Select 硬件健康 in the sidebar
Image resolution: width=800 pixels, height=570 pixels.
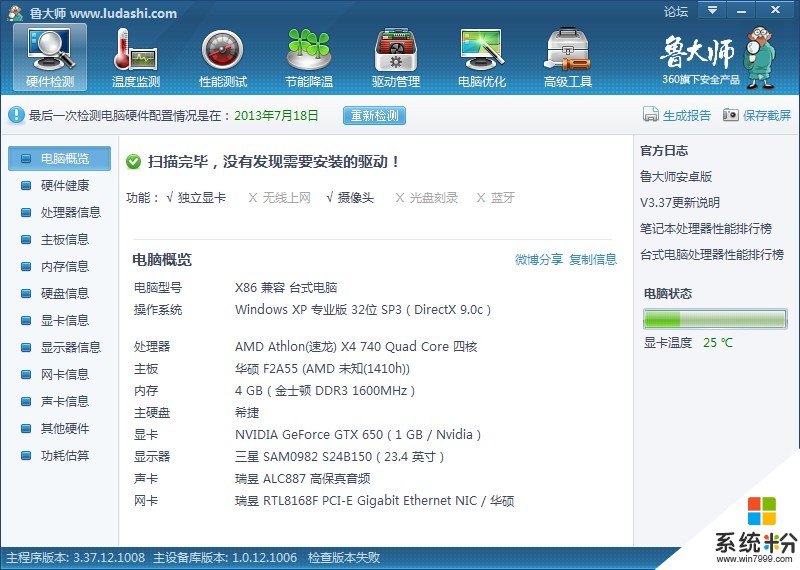(x=64, y=185)
